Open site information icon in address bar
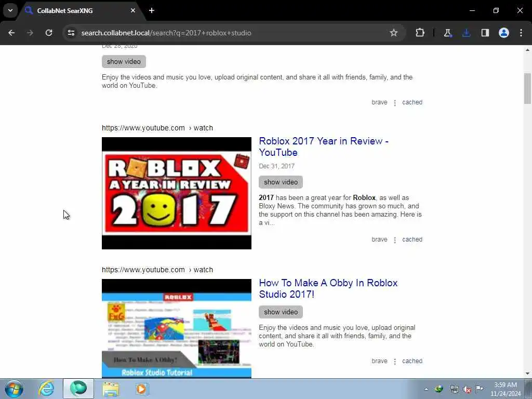532x399 pixels. [x=71, y=33]
